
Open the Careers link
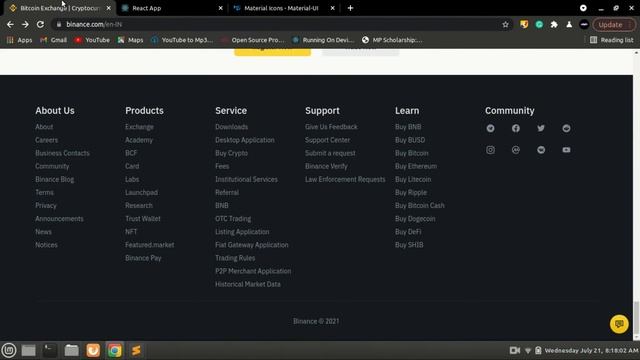[x=47, y=140]
